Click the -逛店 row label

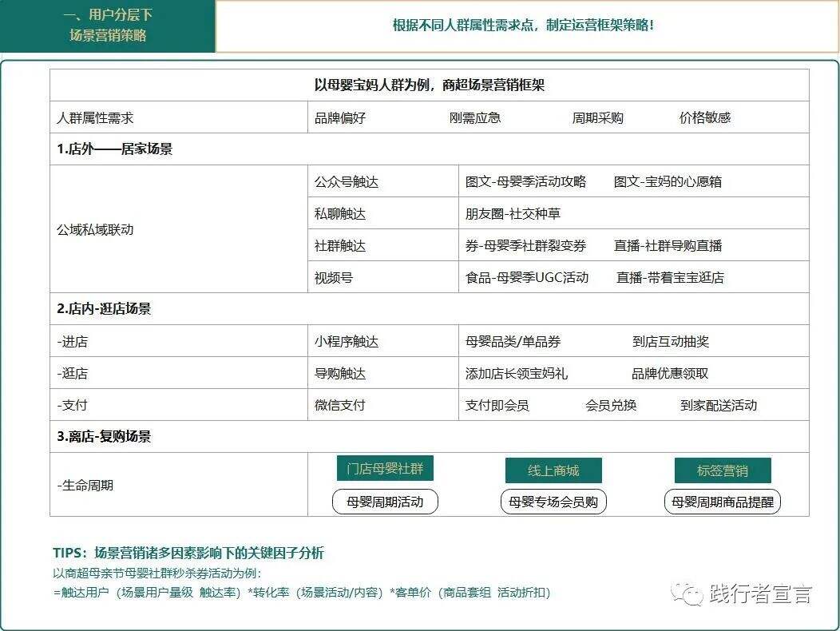[x=73, y=373]
